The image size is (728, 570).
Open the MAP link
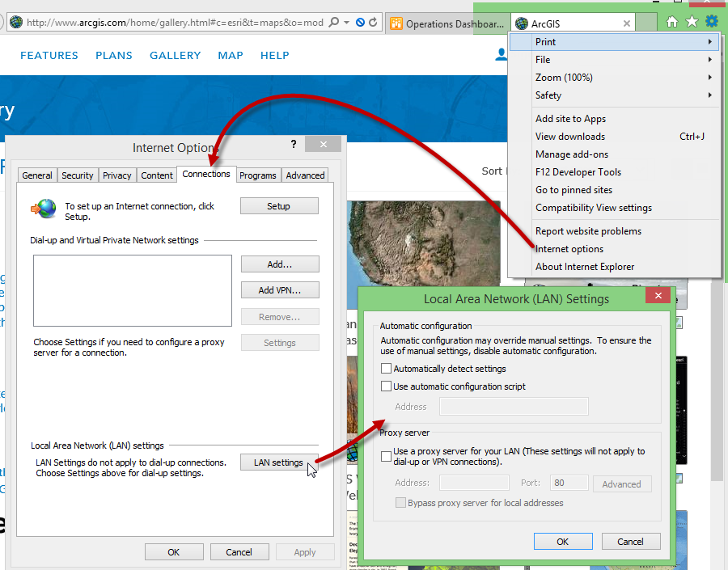pos(231,55)
